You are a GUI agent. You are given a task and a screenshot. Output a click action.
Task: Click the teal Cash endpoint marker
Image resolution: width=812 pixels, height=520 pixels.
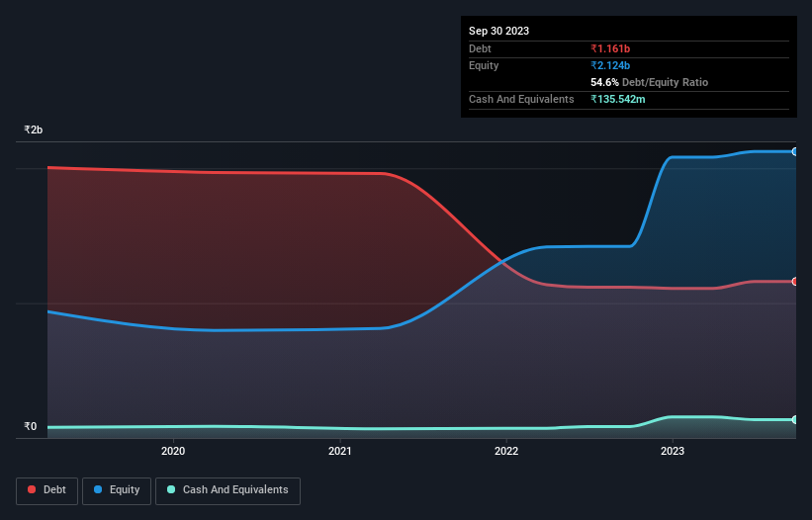[x=795, y=419]
